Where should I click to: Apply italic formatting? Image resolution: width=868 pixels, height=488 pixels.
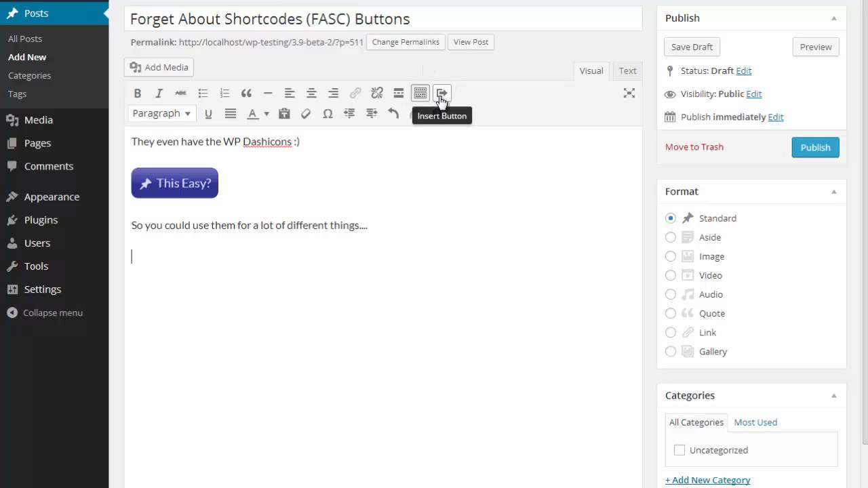pos(159,93)
